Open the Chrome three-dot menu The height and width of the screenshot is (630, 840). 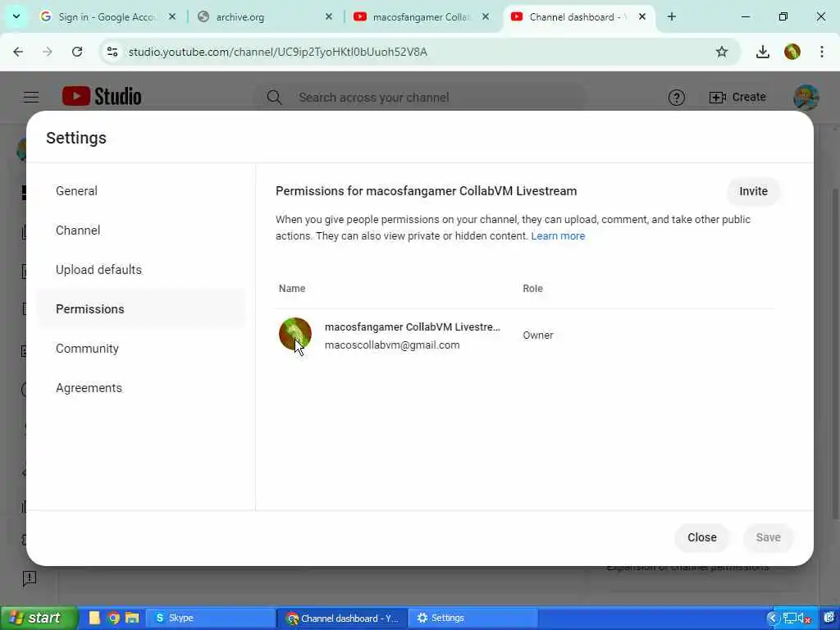(822, 52)
